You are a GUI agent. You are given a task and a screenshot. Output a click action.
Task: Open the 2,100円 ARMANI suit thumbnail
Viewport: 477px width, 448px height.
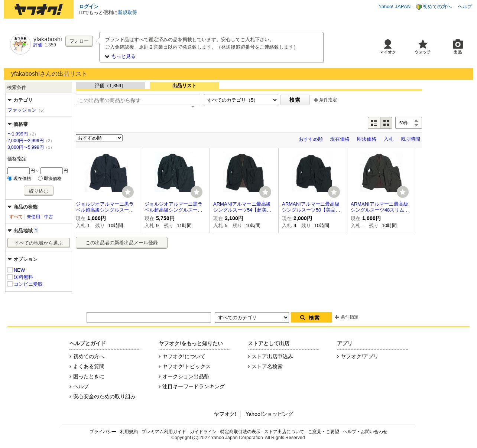tap(244, 172)
